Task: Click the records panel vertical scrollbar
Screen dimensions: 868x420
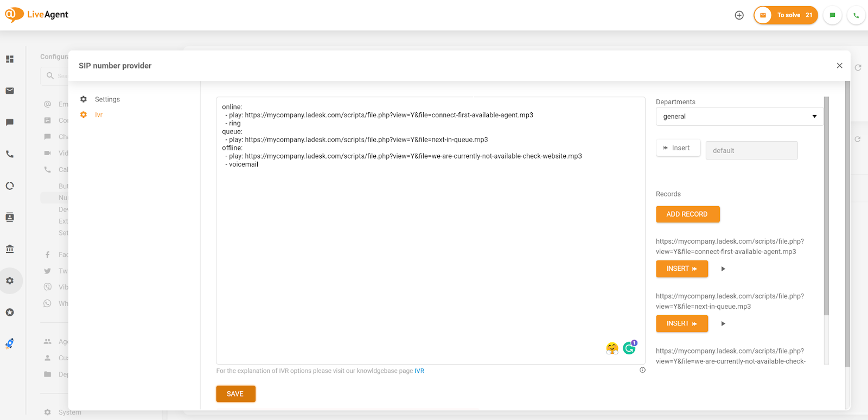Action: (x=826, y=206)
